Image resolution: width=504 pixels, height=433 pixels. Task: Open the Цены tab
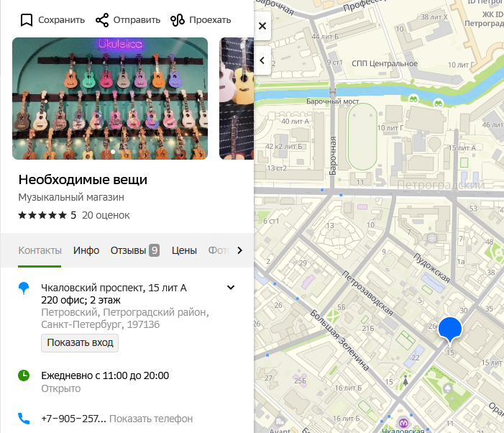tap(184, 250)
